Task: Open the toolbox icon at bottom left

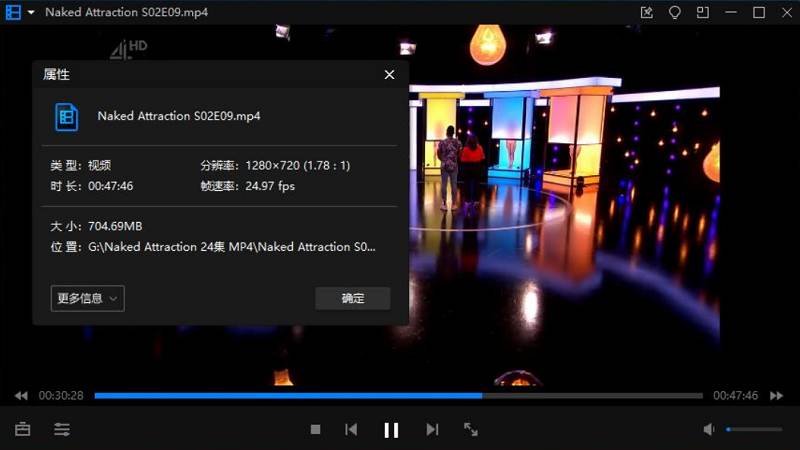Action: coord(22,429)
